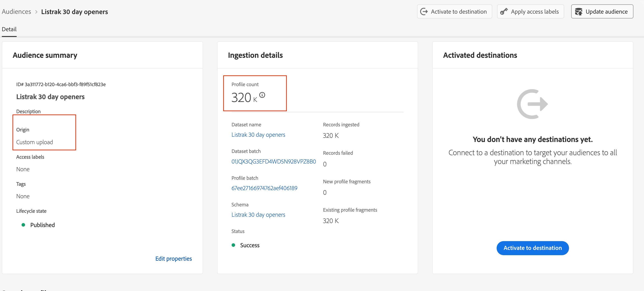
Task: Click the audience ID text
Action: coord(61,84)
